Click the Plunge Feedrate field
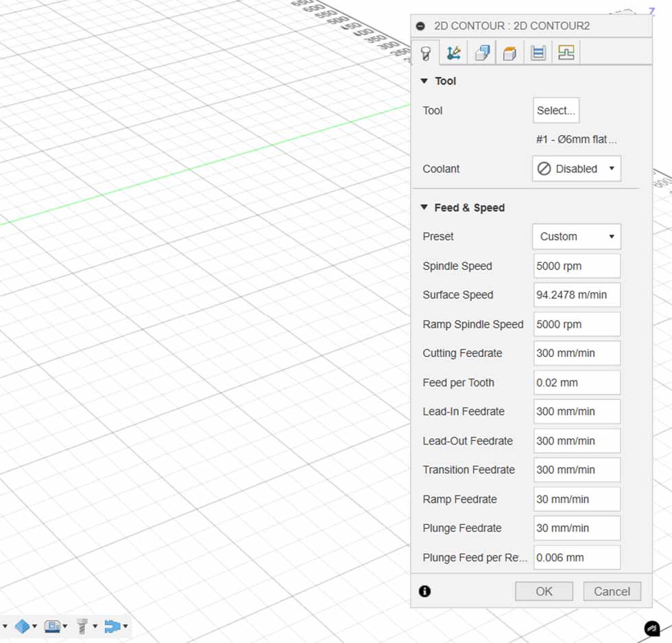 [577, 528]
